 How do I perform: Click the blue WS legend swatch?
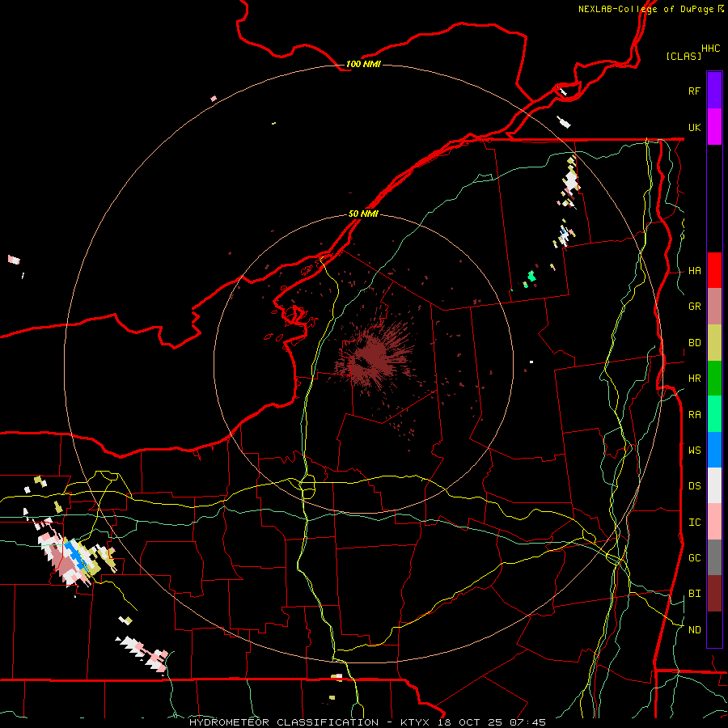point(714,450)
